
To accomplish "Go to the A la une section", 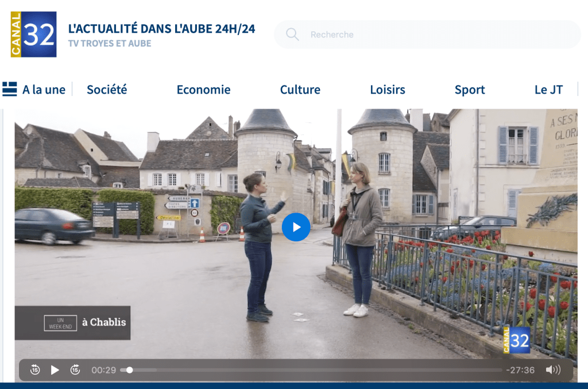I will pos(44,90).
